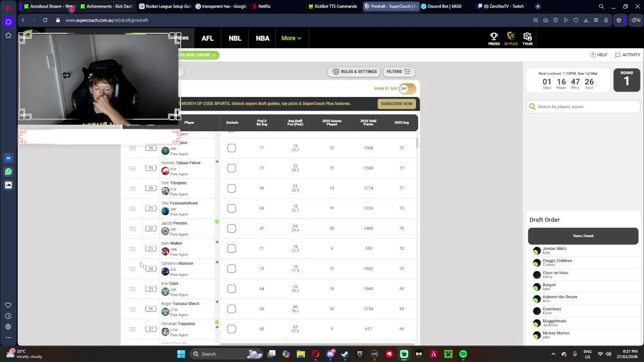
Task: Tick the Exclude checkbox for Sam Walker
Action: pyautogui.click(x=231, y=248)
